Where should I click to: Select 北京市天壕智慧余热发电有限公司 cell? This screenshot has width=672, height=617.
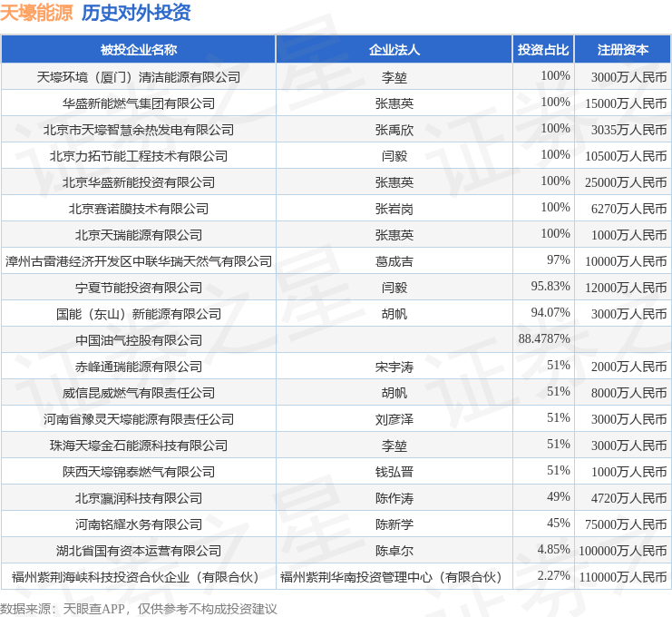139,130
